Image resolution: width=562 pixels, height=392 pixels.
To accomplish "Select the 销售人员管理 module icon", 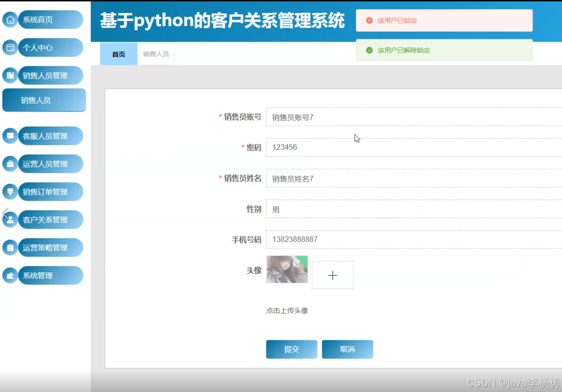I will click(9, 75).
